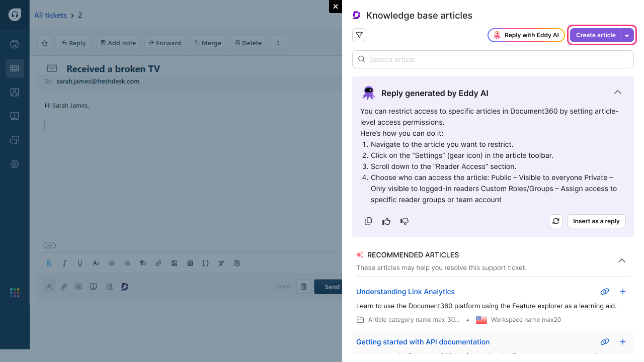Star this ticket
The image size is (644, 362).
(x=45, y=43)
